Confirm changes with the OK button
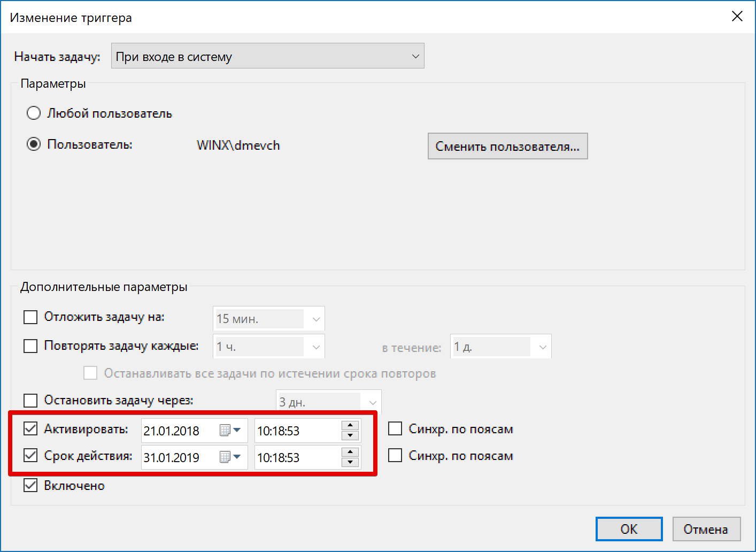This screenshot has width=756, height=552. click(629, 529)
